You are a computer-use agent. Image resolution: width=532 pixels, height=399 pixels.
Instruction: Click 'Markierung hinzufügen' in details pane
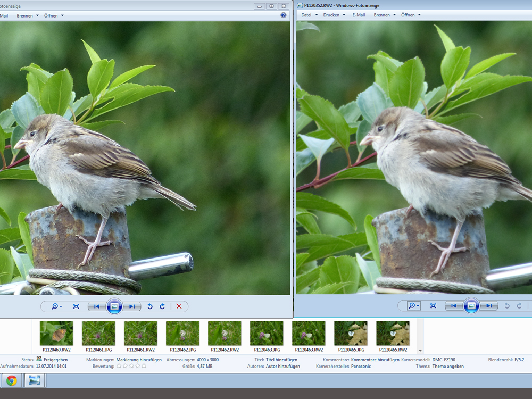[139, 360]
